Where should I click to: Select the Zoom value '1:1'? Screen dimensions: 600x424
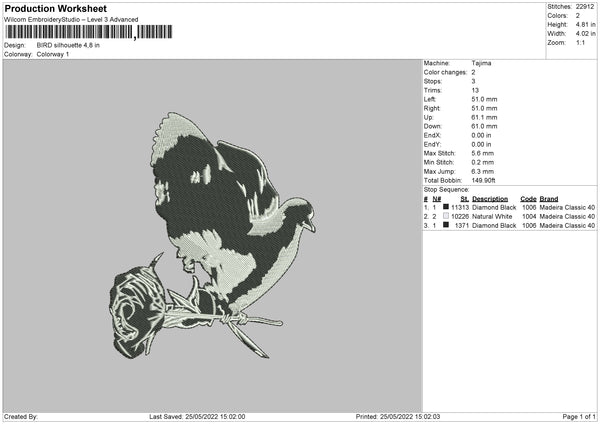coord(580,43)
